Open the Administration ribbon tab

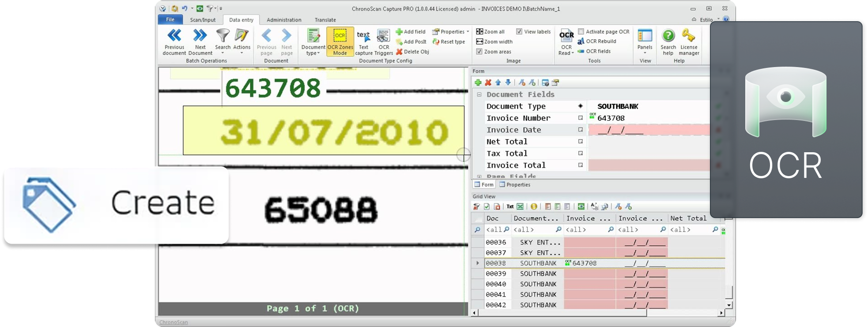coord(284,20)
